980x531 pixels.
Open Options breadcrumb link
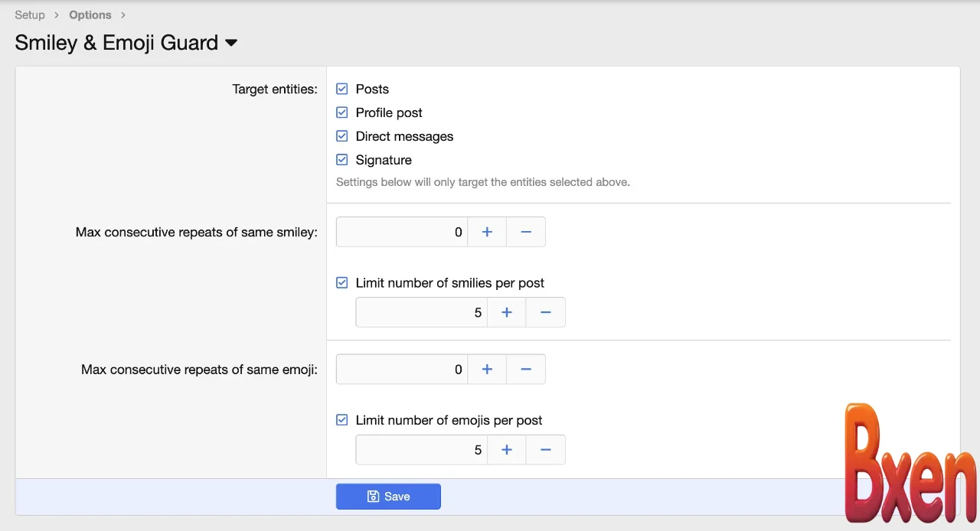[x=90, y=15]
